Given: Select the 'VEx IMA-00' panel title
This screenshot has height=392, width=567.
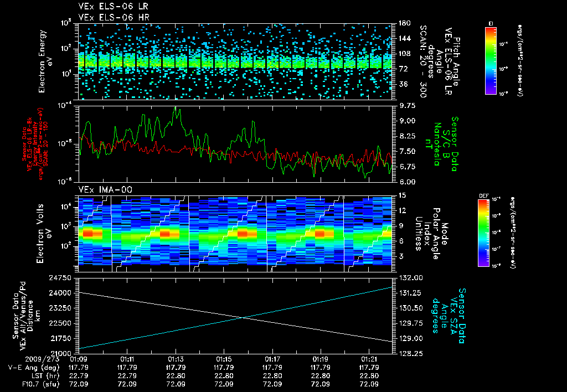Looking at the screenshot, I should pyautogui.click(x=105, y=189).
